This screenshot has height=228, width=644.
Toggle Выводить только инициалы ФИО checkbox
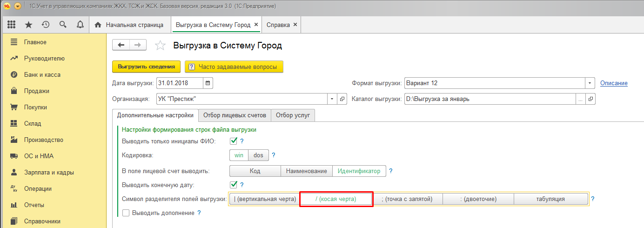point(234,141)
